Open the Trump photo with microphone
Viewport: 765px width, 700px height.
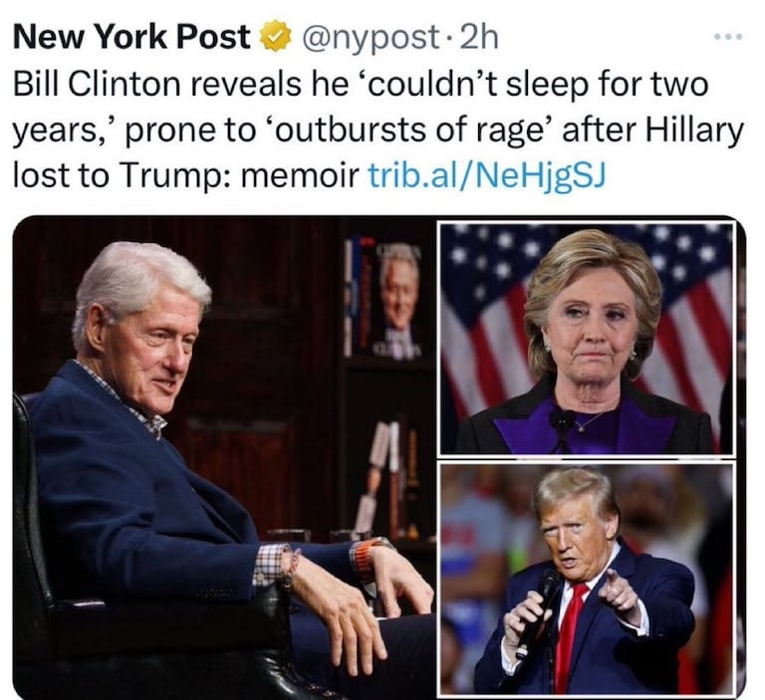pos(586,580)
